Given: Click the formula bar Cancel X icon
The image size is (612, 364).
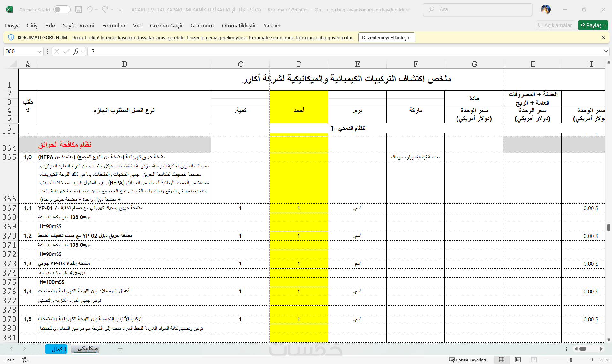Looking at the screenshot, I should 57,51.
